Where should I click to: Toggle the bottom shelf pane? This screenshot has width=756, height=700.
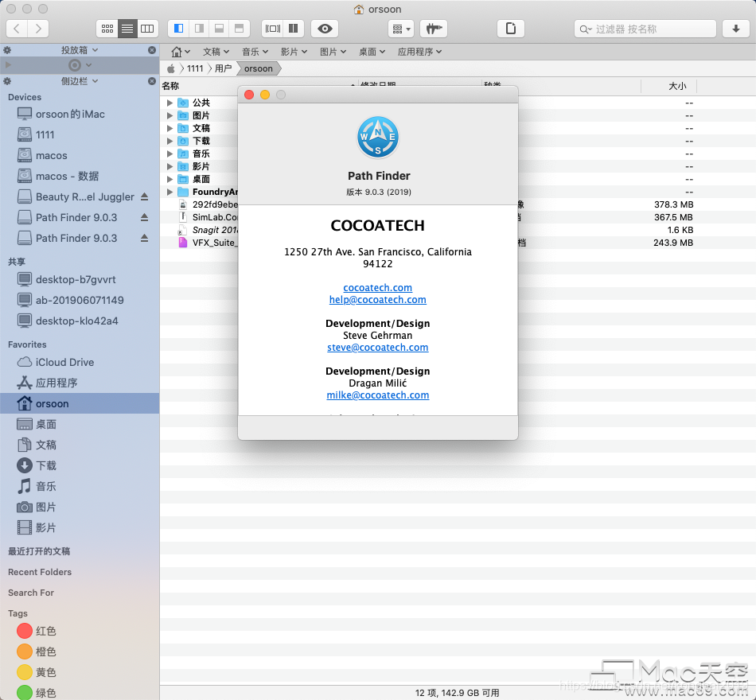[x=219, y=29]
